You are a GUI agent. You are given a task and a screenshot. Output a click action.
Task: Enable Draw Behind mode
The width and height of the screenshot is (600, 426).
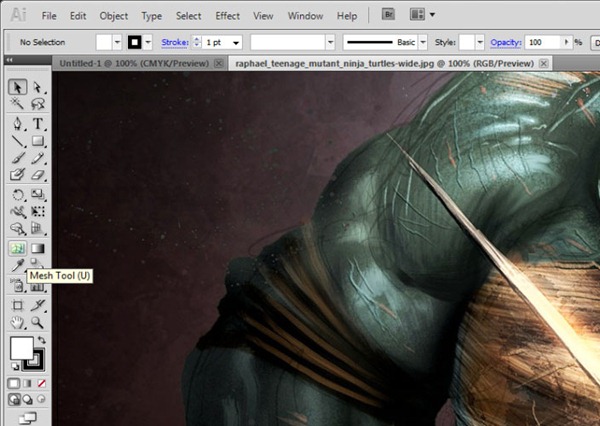click(x=28, y=400)
